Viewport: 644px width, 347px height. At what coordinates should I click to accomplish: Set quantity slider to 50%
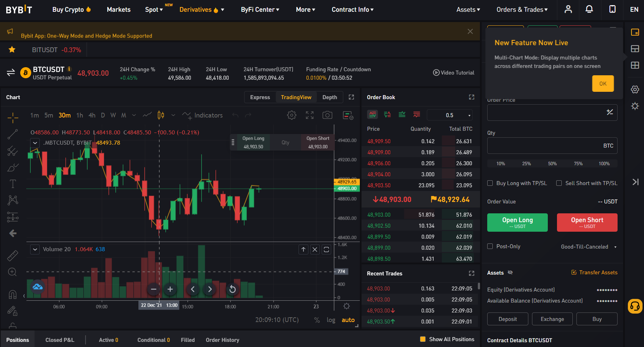(x=552, y=163)
